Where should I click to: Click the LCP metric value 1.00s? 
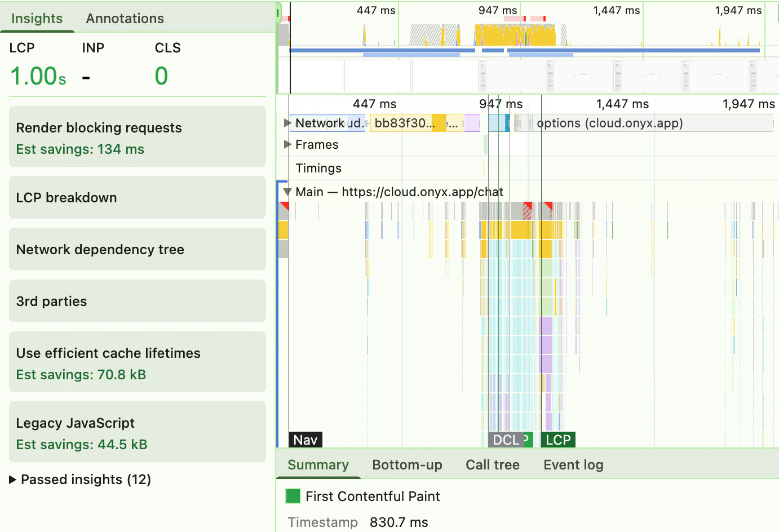click(37, 76)
